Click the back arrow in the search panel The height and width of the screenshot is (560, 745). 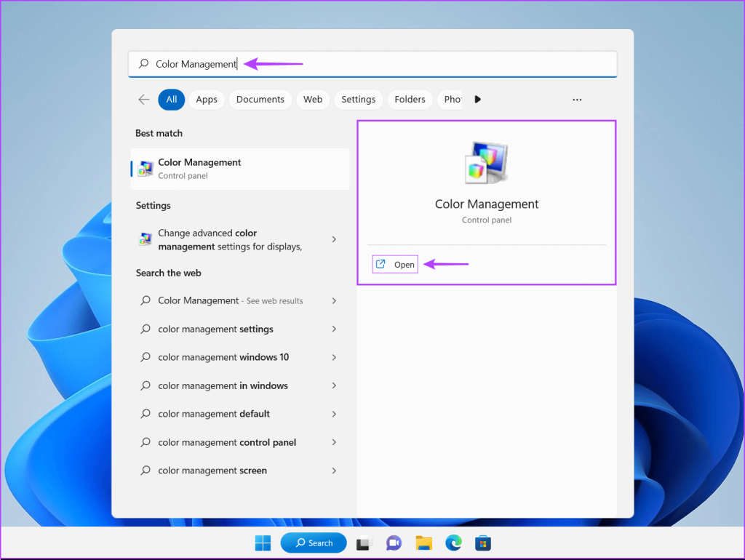(x=143, y=99)
